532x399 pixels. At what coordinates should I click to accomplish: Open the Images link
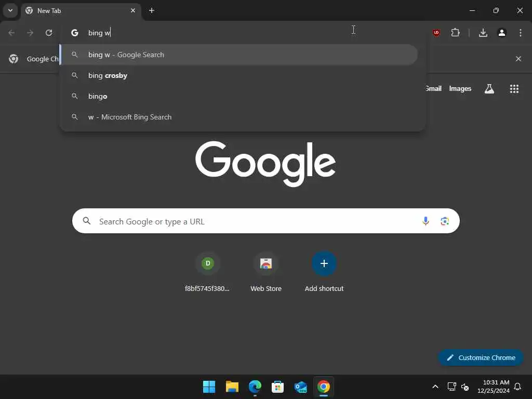460,88
